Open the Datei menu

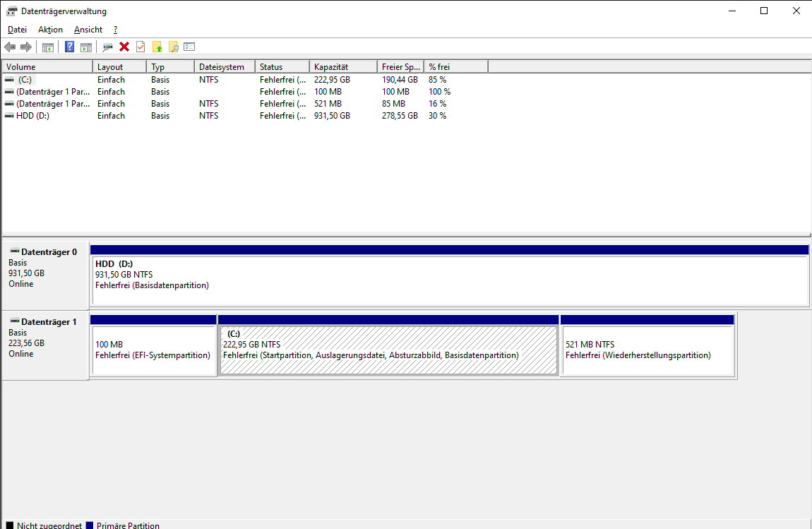pyautogui.click(x=17, y=30)
